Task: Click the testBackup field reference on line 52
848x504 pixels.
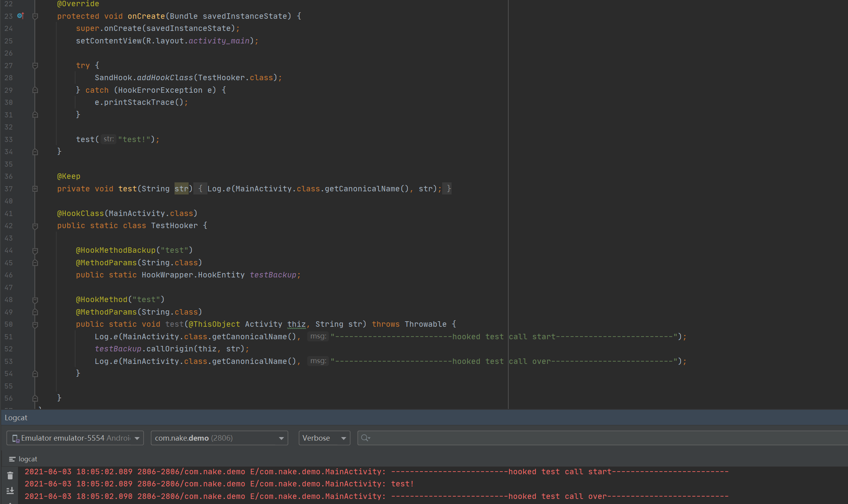Action: point(118,349)
